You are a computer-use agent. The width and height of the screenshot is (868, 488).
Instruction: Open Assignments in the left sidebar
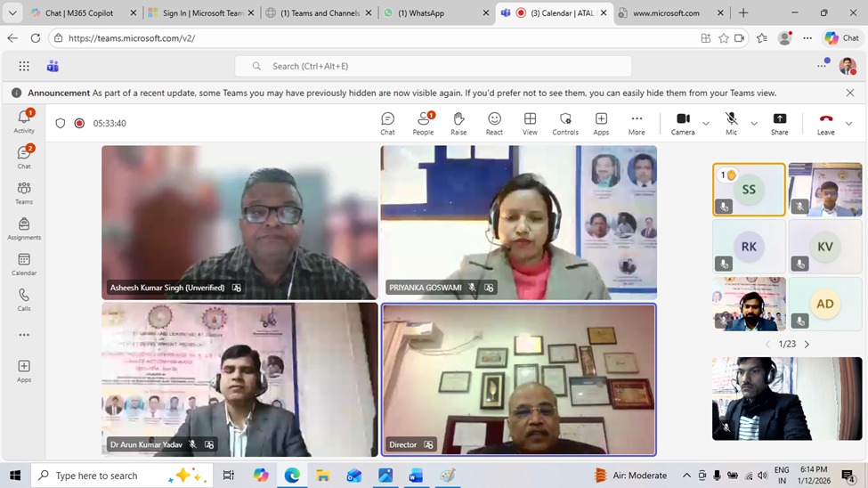coord(24,229)
